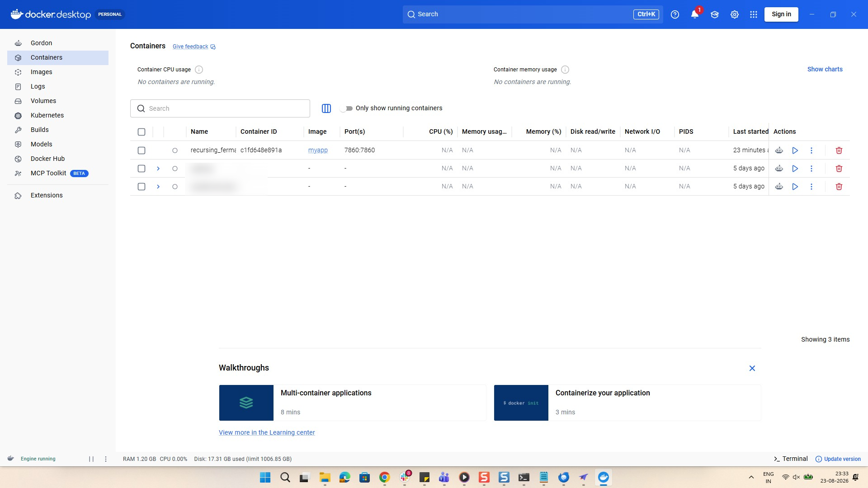Toggle Only show running containers switch
The width and height of the screenshot is (868, 488).
point(347,108)
